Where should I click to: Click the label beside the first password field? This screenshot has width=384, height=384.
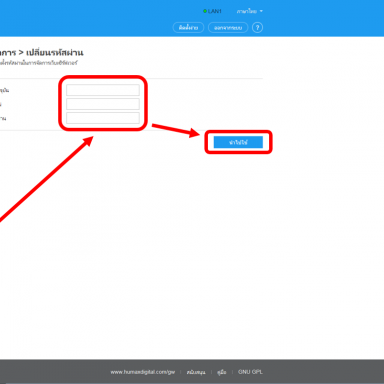click(x=5, y=90)
